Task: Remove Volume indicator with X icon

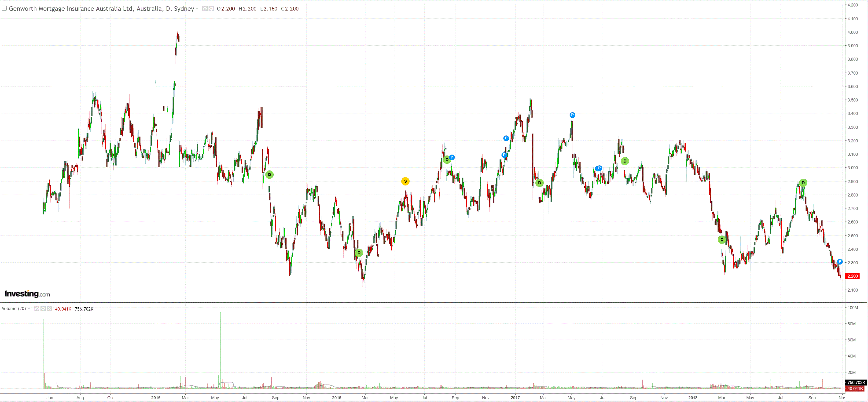Action: click(50, 309)
